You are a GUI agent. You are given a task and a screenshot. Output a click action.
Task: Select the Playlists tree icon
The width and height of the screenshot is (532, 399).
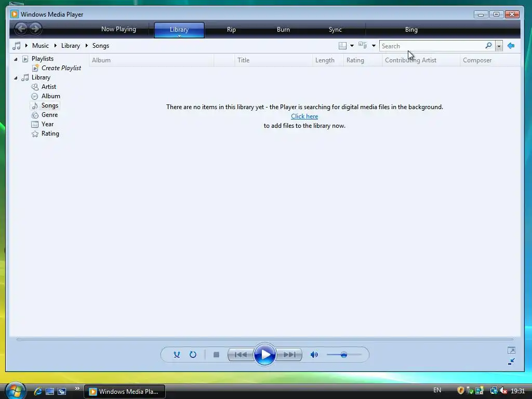point(25,59)
